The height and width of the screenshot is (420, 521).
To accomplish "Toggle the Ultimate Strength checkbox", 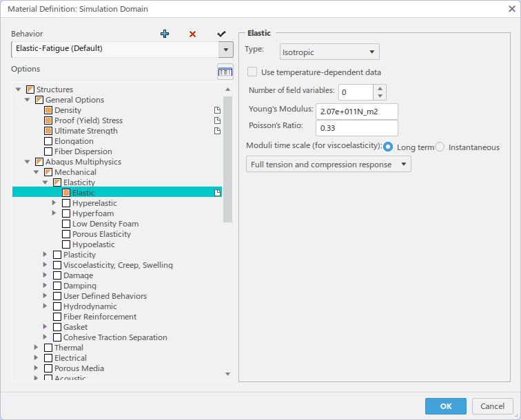I will [48, 131].
